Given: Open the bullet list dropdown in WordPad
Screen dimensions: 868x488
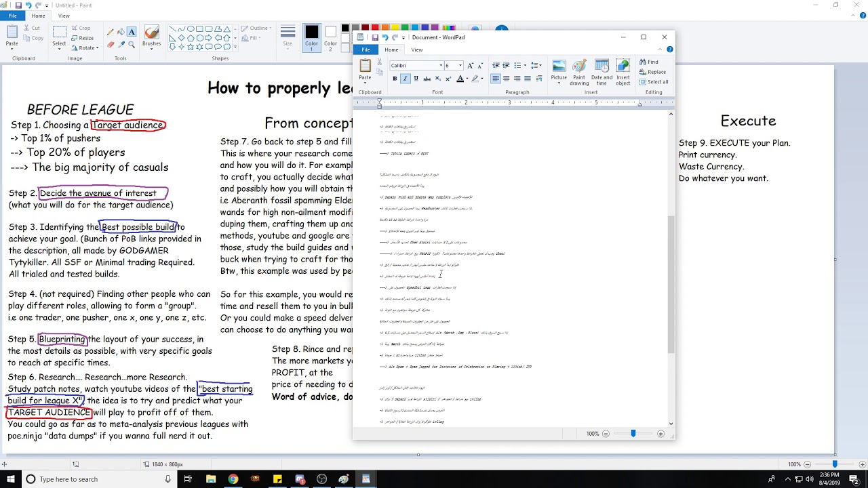Looking at the screenshot, I should pos(525,65).
